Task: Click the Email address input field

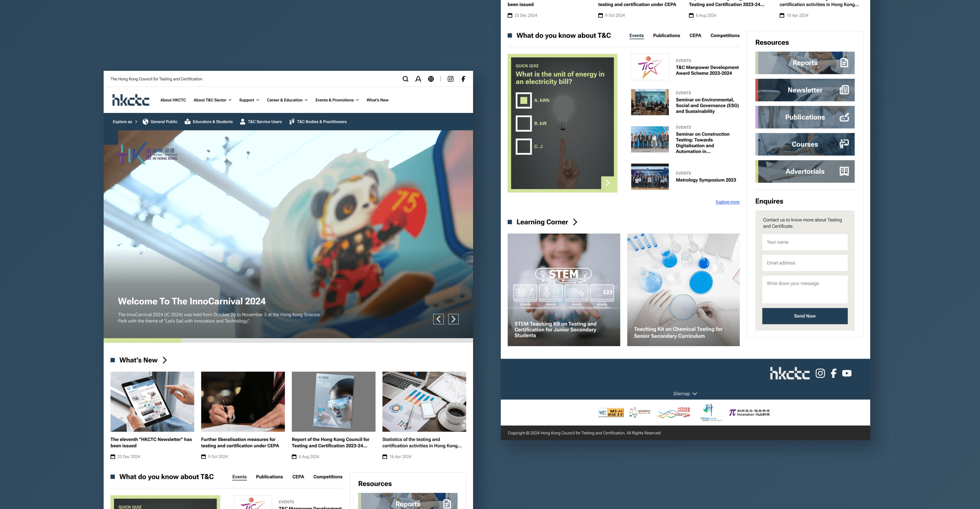Action: tap(805, 263)
